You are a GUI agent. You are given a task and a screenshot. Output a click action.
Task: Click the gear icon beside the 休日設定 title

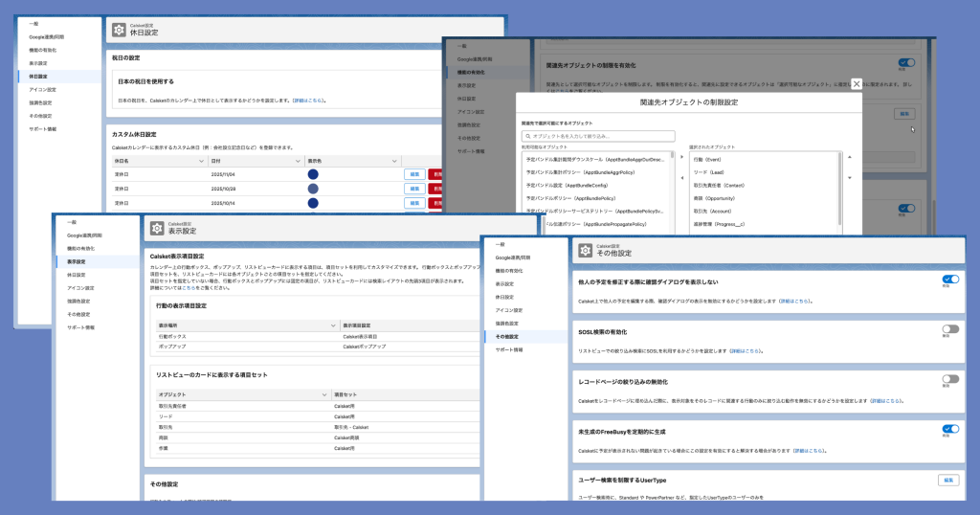click(119, 30)
